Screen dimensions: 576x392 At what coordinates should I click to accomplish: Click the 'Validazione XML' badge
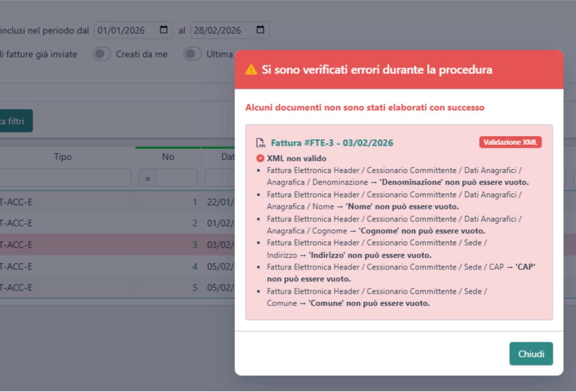[x=510, y=142]
